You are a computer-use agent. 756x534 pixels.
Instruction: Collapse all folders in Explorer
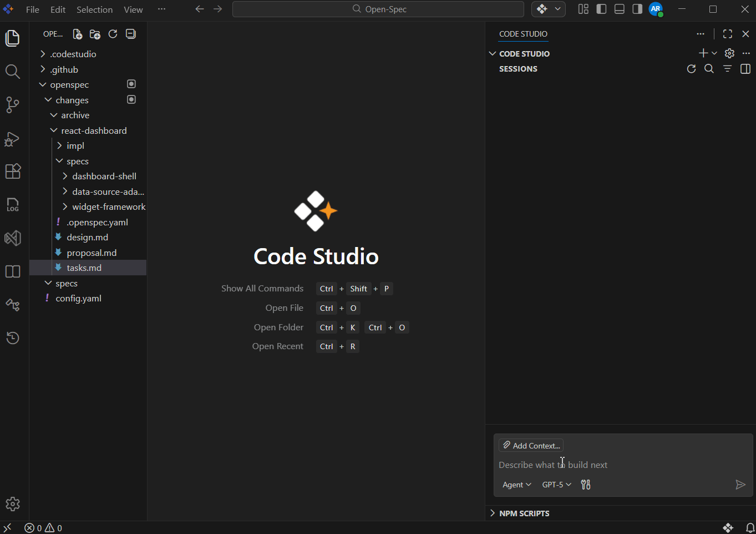130,34
